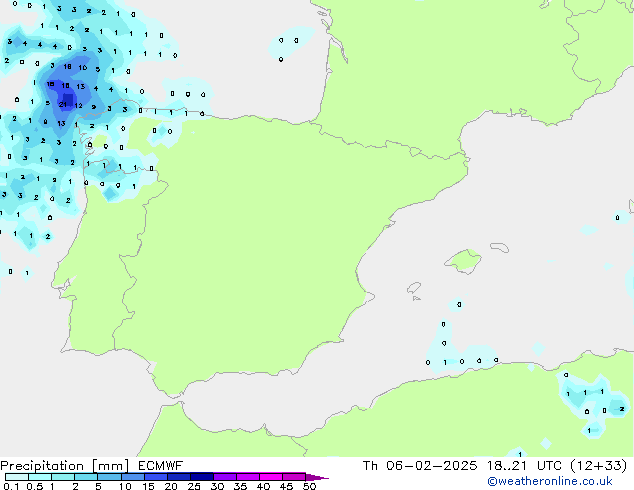Select the 45–50 mm legend color box
Viewport: 634px width, 490px height.
(294, 477)
